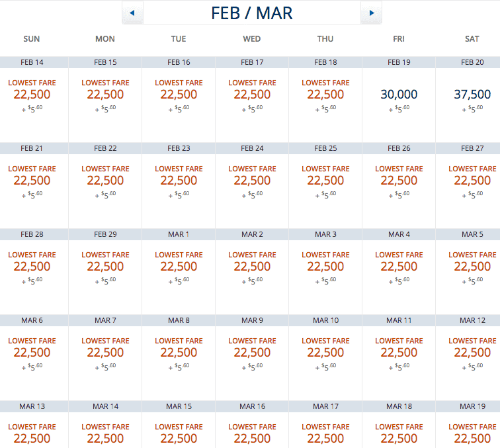This screenshot has height=448, width=500.
Task: Pick the Mar 9 lowest fare
Action: click(x=252, y=353)
